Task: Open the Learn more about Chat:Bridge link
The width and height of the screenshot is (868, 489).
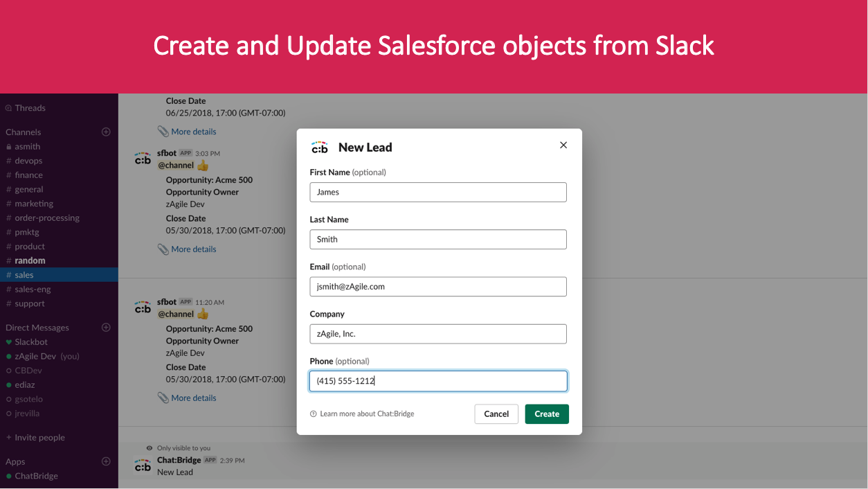Action: tap(367, 414)
